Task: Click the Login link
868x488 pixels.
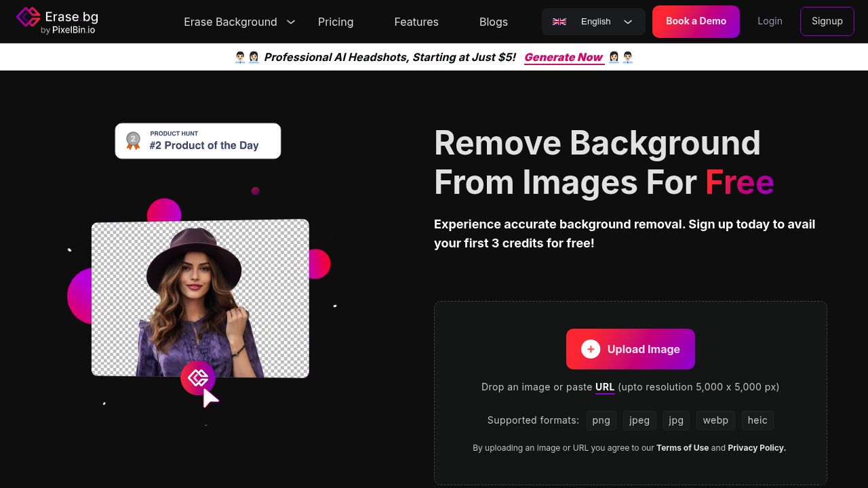Action: coord(770,21)
